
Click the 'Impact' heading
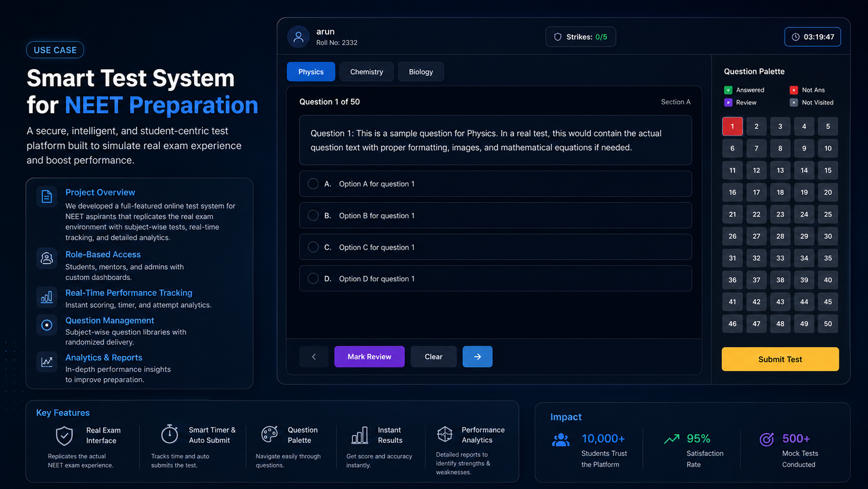566,417
